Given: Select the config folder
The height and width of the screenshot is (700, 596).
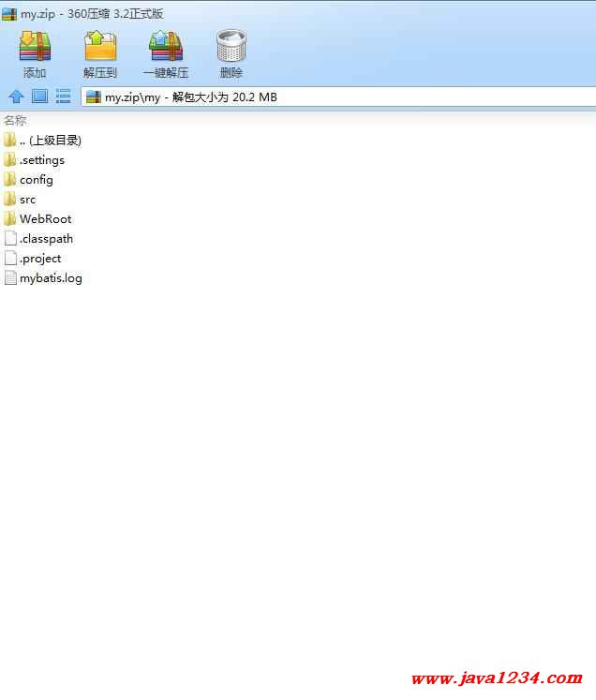Looking at the screenshot, I should (36, 180).
